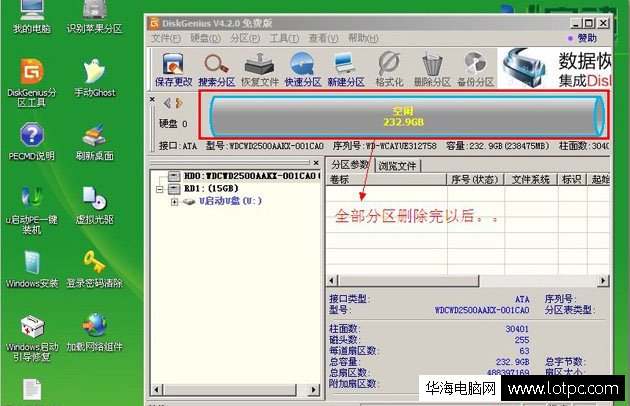Open 识别苹果分区 desktop shortcut

click(94, 16)
